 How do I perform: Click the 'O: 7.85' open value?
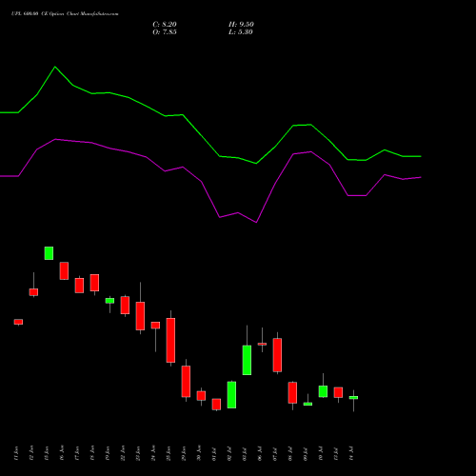[165, 32]
